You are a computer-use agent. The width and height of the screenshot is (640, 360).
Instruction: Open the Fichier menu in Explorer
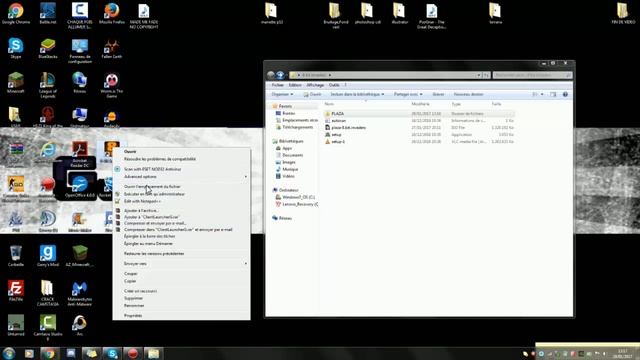coord(278,85)
